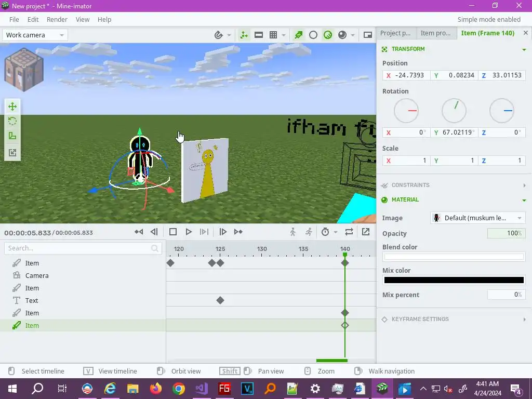Stop playback
The height and width of the screenshot is (399, 532).
click(x=172, y=232)
